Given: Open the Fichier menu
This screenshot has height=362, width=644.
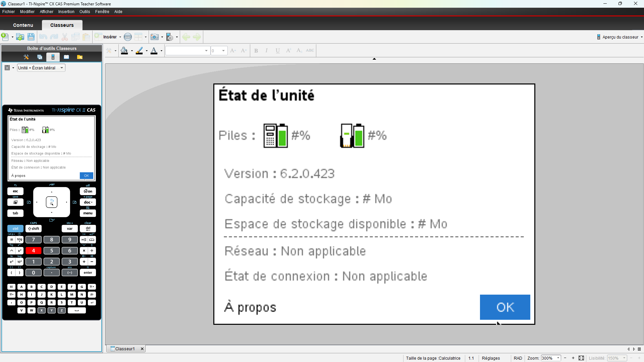Looking at the screenshot, I should pyautogui.click(x=9, y=12).
